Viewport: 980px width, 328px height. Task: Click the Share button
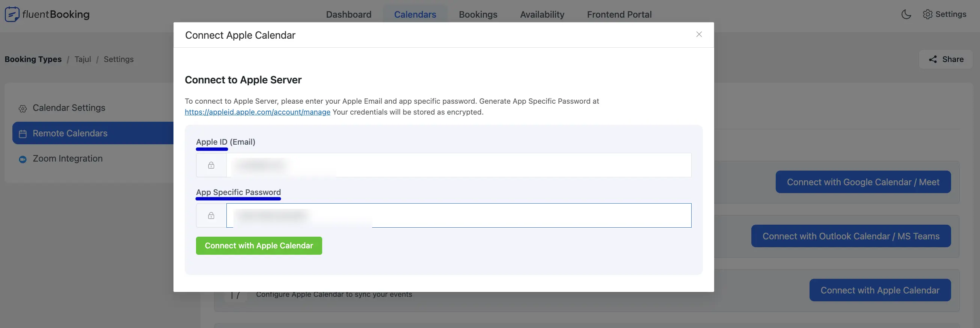tap(946, 59)
